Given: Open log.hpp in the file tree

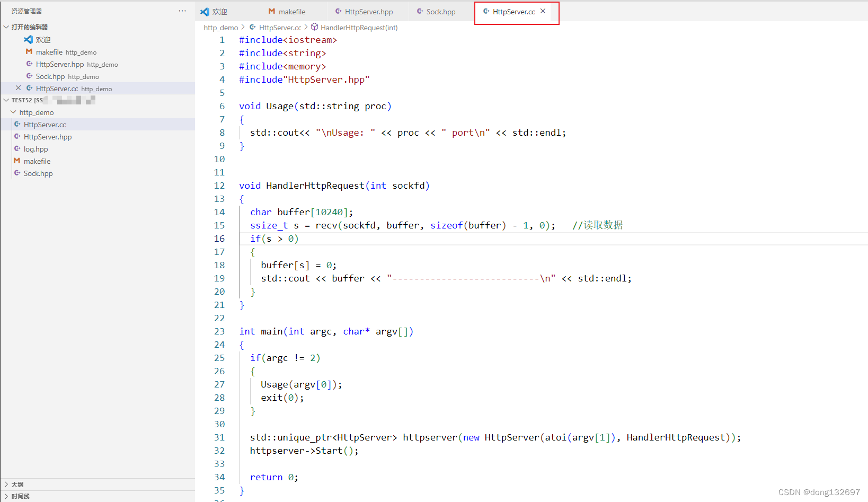Looking at the screenshot, I should pyautogui.click(x=98, y=149).
